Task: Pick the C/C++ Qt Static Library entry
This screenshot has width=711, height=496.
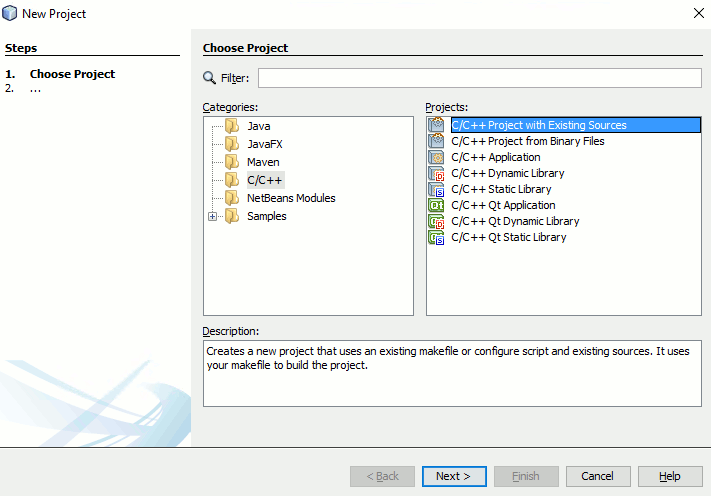Action: pos(509,237)
